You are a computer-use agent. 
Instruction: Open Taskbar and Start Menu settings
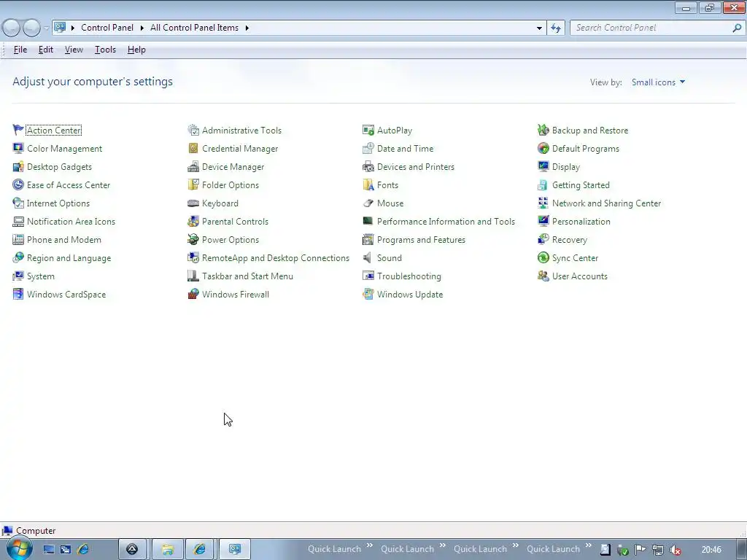click(x=247, y=276)
